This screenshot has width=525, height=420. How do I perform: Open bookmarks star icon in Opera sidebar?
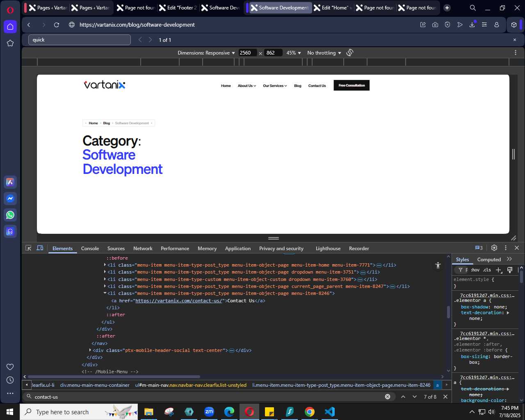coord(10,43)
